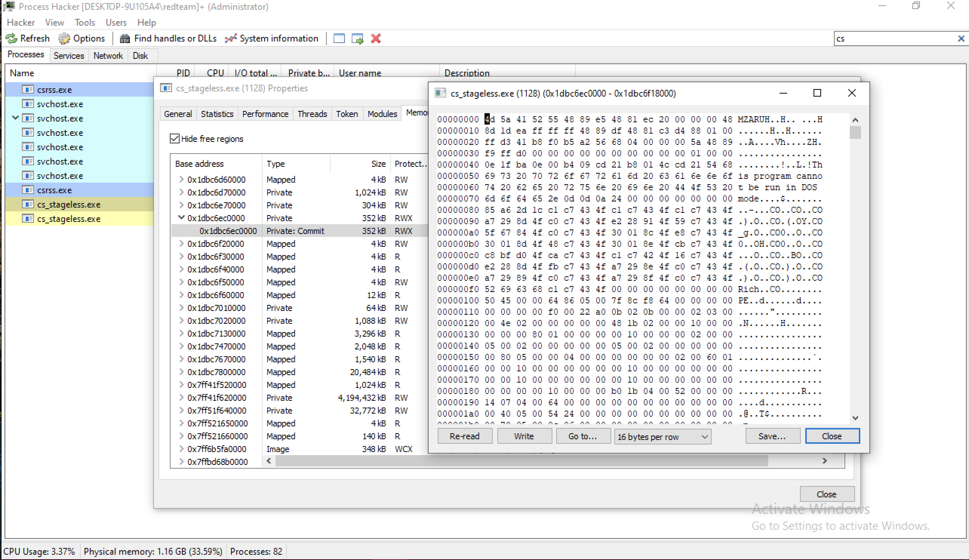Click the Process Hacker title bar icon
Screen dimensions: 969x560
click(9, 6)
